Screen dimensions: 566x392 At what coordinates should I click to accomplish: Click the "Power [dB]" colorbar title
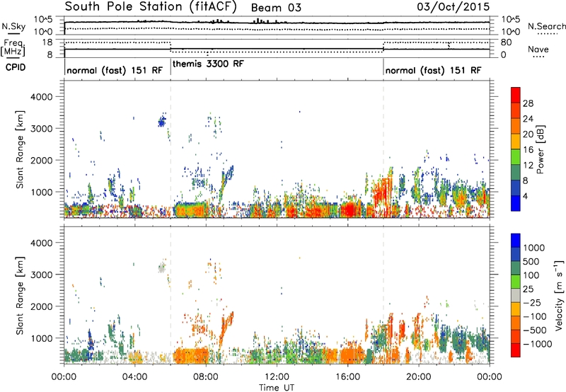point(540,149)
